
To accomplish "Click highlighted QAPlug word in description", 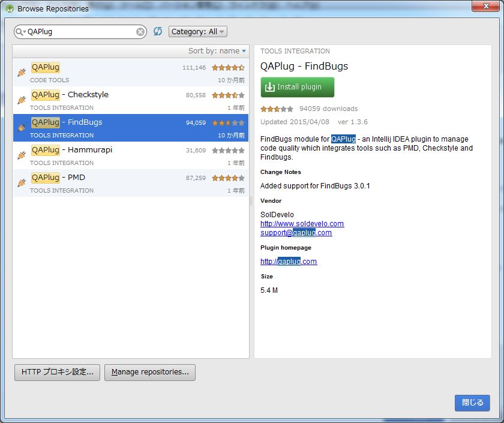I will coord(343,139).
